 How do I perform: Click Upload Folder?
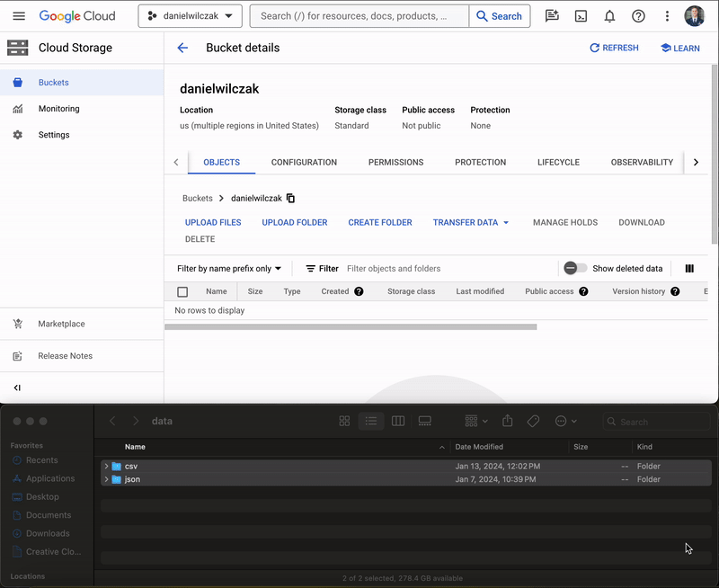(295, 222)
